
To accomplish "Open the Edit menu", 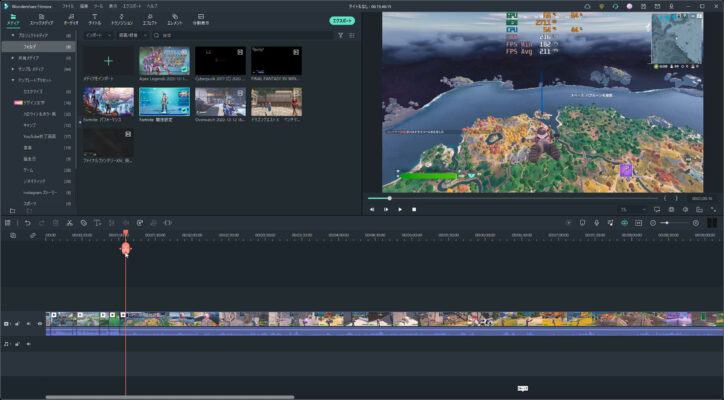I will [84, 6].
